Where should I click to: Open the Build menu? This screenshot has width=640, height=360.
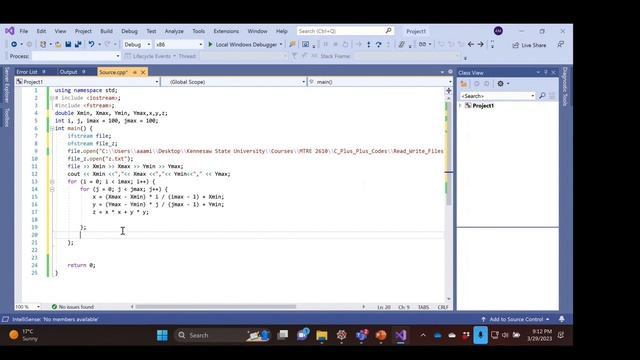pyautogui.click(x=107, y=31)
